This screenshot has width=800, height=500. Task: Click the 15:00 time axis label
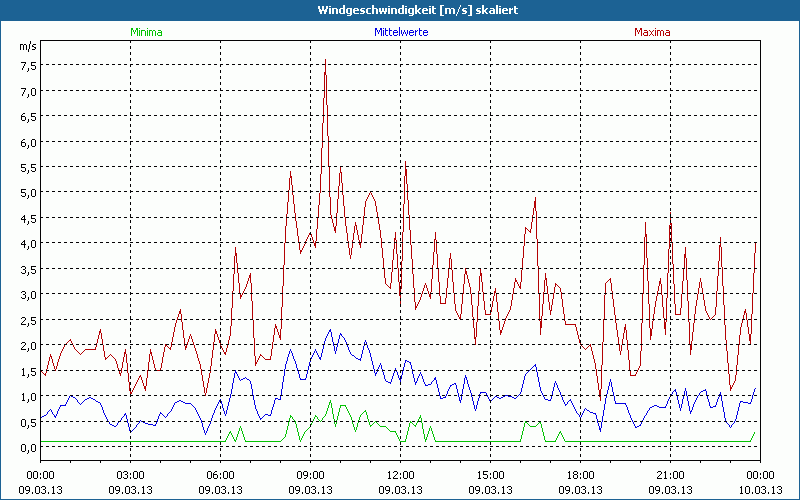[490, 474]
